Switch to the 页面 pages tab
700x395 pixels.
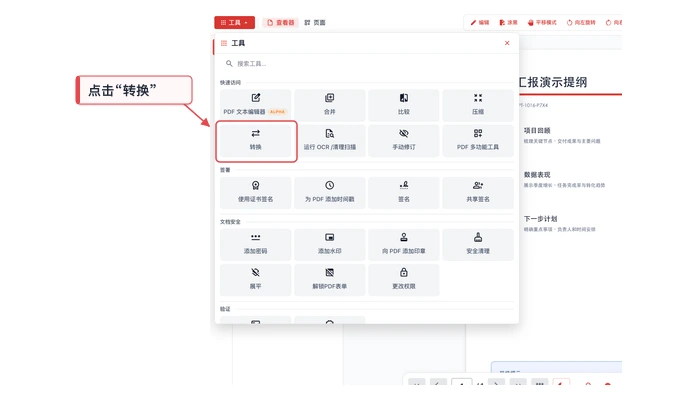[x=315, y=22]
